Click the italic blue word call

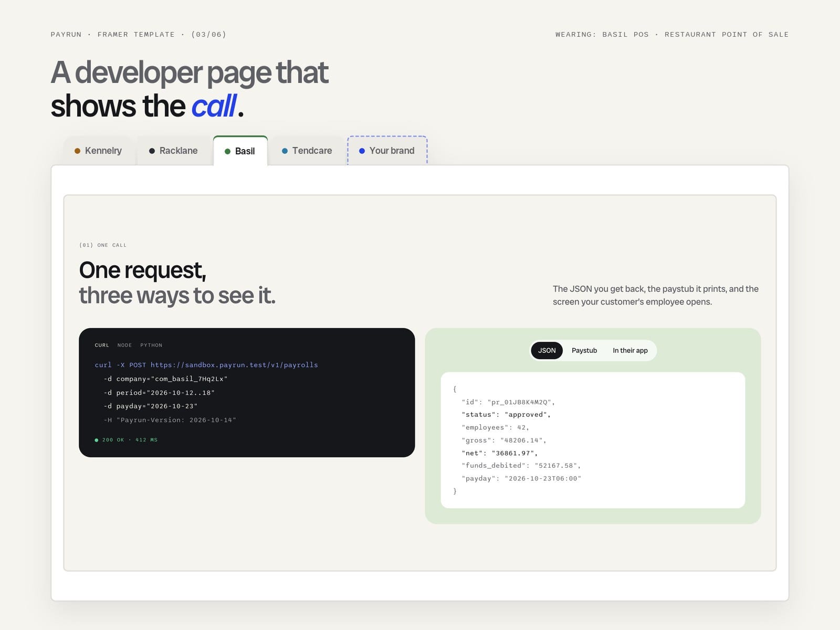pos(214,106)
